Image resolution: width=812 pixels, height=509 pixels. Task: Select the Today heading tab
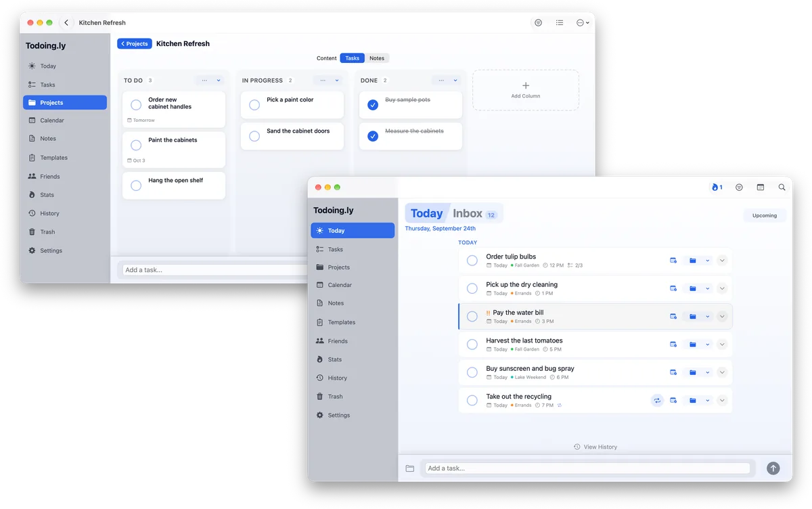point(427,214)
